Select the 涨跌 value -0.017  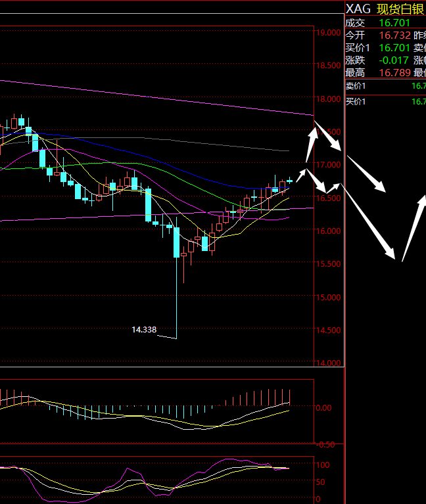[394, 60]
